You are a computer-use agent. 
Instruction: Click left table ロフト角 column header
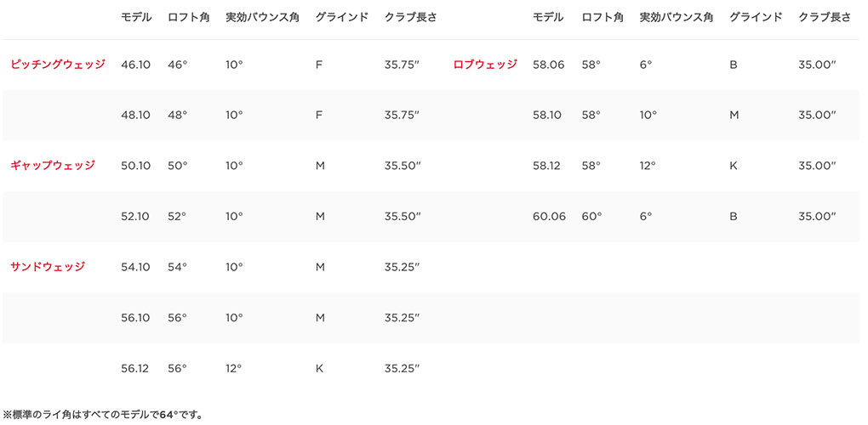pos(187,18)
